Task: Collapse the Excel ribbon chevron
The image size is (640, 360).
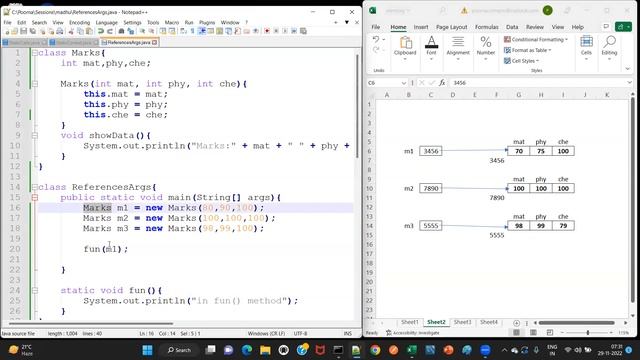Action: click(x=628, y=69)
